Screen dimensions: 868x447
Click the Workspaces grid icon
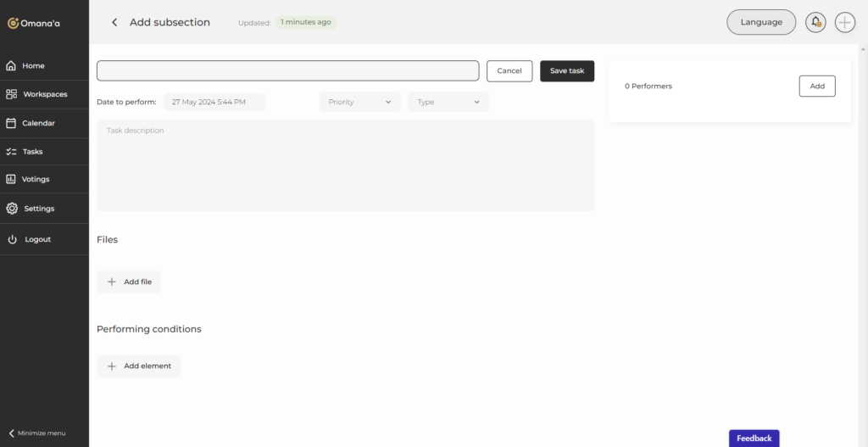pyautogui.click(x=12, y=94)
